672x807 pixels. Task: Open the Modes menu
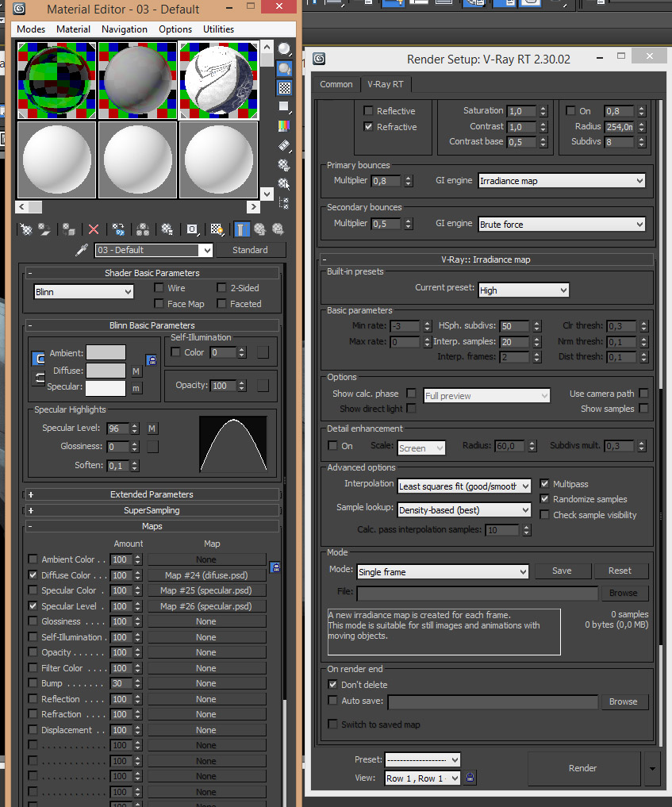click(x=31, y=29)
